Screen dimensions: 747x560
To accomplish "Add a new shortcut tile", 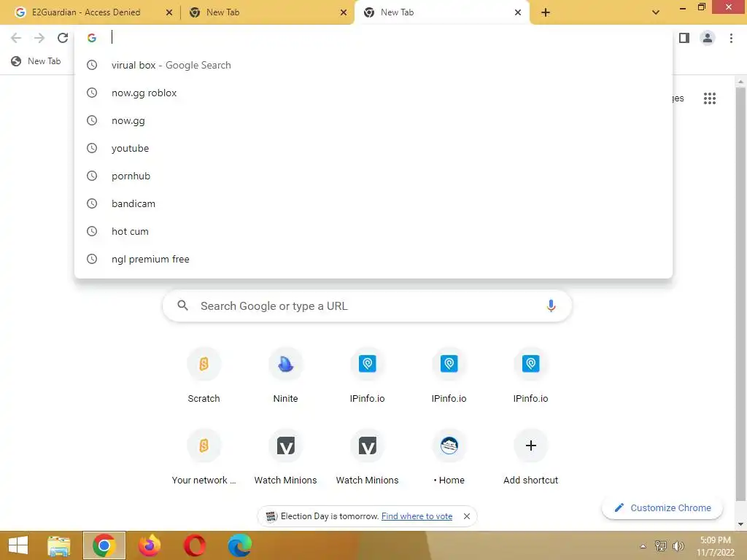I will click(x=531, y=457).
